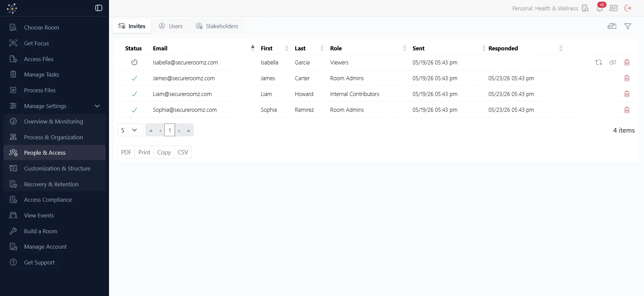644x296 pixels.
Task: Resend the invite to Isabella Garcia
Action: coord(599,62)
